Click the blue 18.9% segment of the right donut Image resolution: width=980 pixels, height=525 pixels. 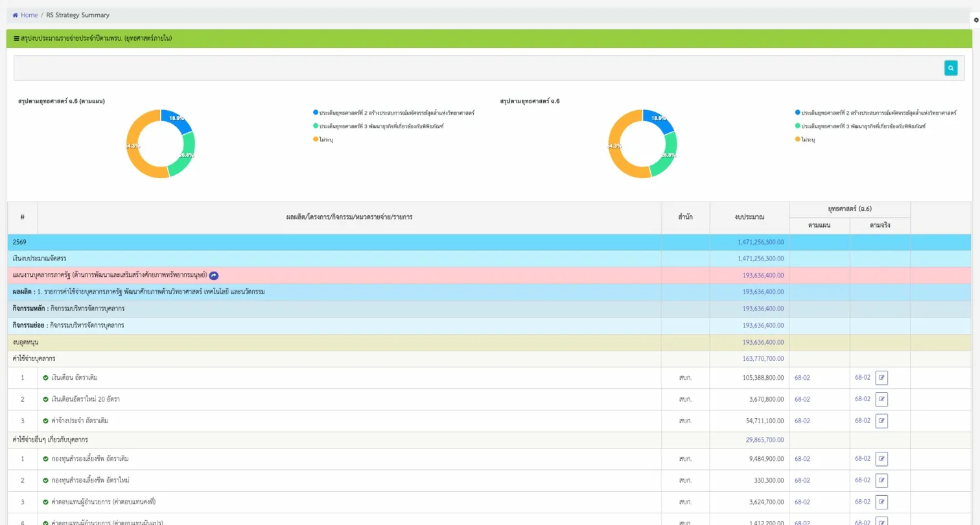coord(659,119)
